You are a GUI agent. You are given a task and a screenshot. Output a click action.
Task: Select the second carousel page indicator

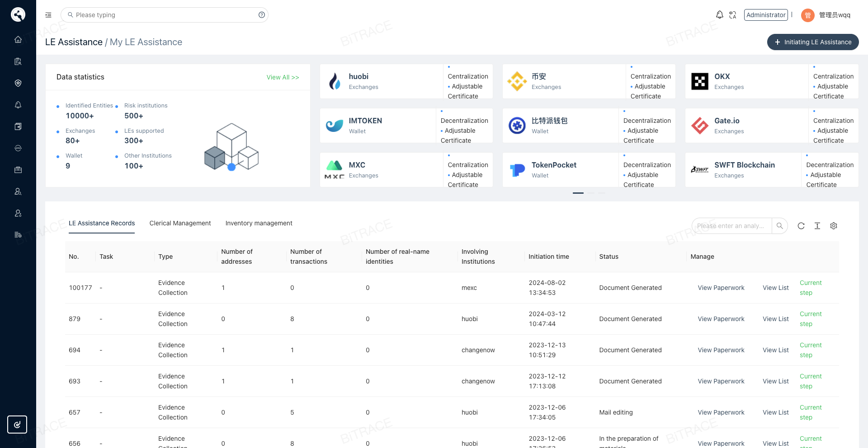click(x=591, y=193)
